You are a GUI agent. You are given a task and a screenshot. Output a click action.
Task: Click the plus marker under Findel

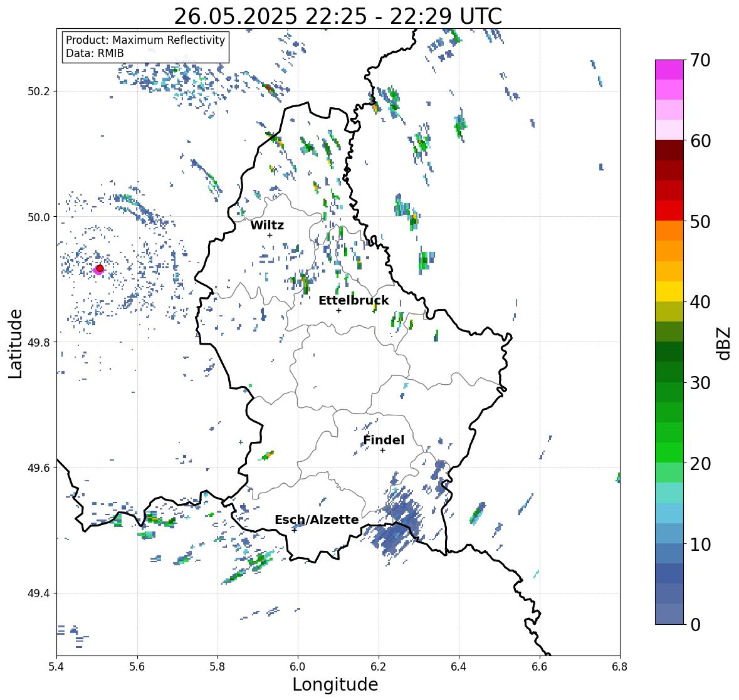383,451
